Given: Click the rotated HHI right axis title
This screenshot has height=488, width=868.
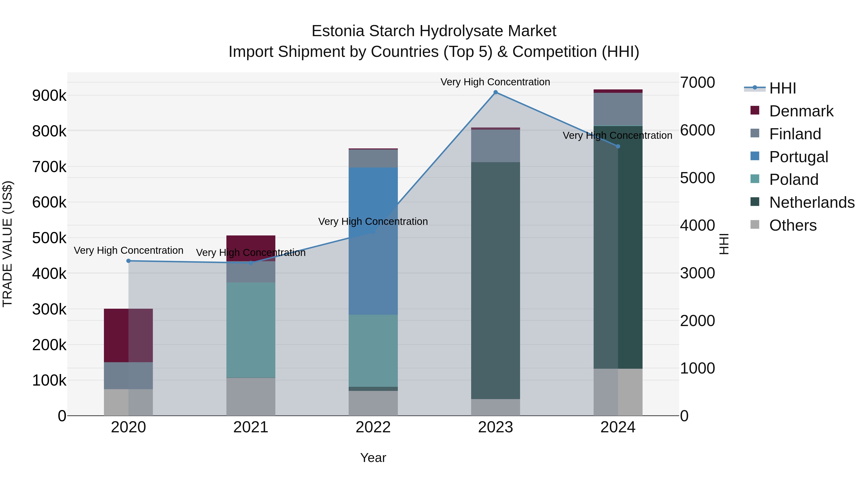Looking at the screenshot, I should click(x=724, y=244).
